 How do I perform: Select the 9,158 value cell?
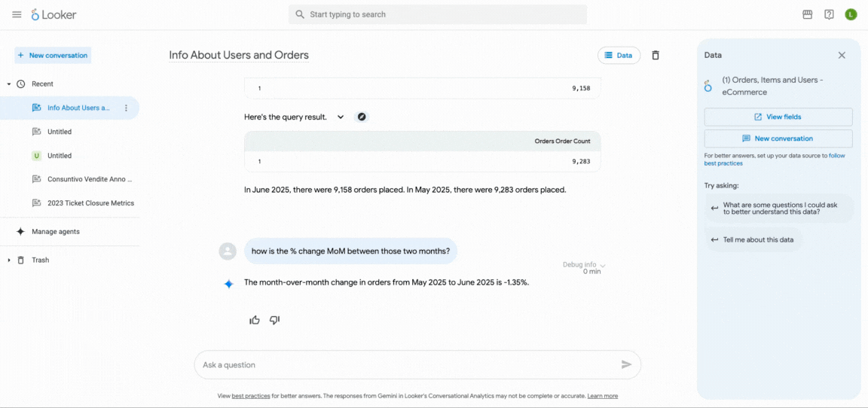point(581,88)
